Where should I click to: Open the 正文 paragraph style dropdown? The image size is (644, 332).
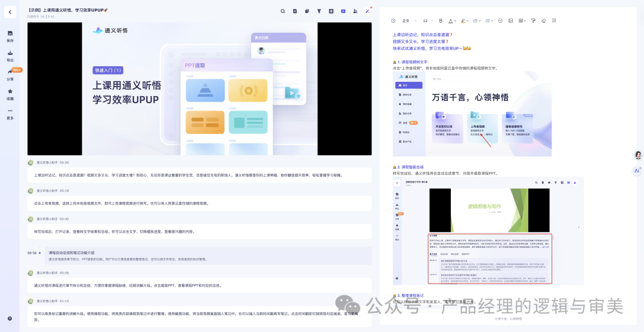tap(409, 20)
